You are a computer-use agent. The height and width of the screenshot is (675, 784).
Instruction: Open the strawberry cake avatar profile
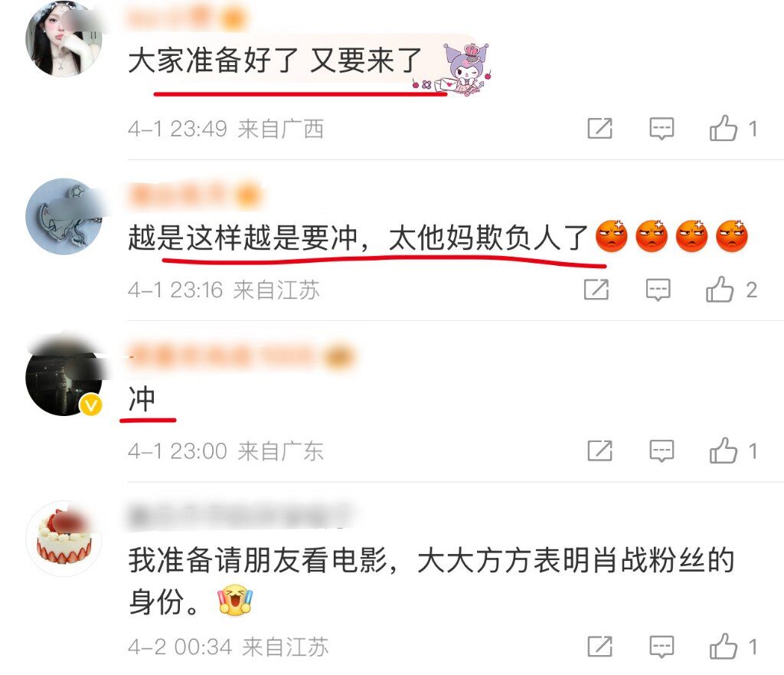(64, 539)
